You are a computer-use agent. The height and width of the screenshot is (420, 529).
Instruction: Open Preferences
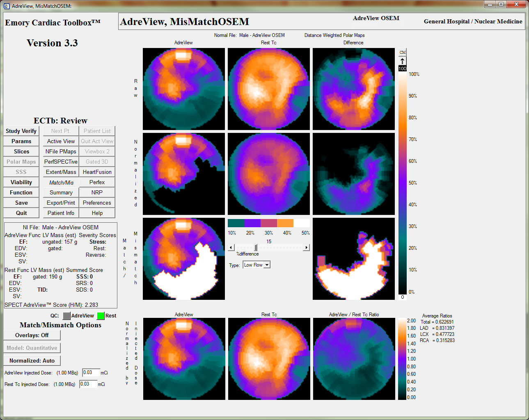(97, 203)
